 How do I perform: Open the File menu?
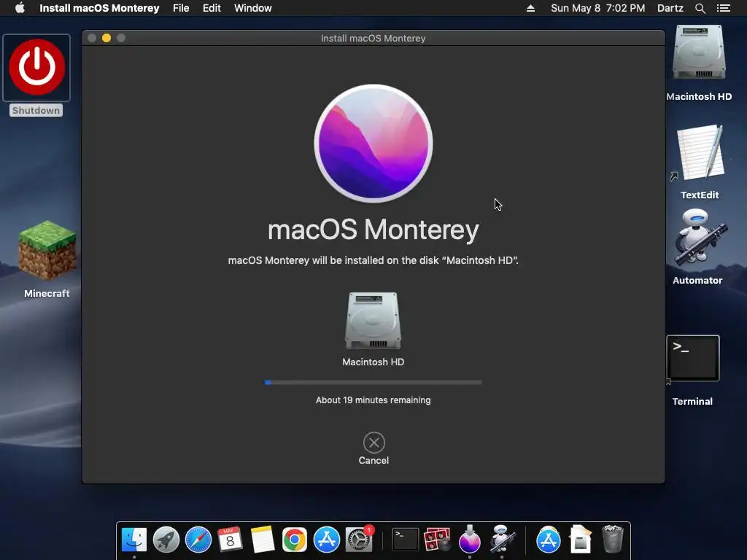[181, 8]
